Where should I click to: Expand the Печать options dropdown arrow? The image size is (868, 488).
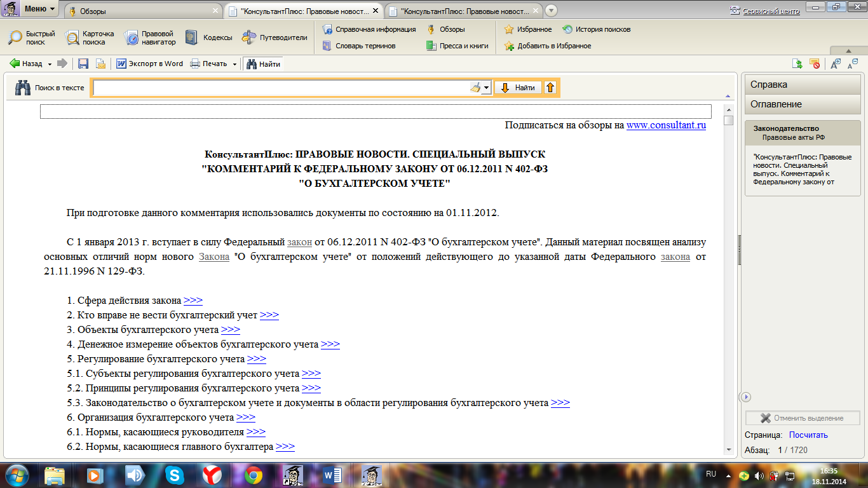[x=234, y=64]
